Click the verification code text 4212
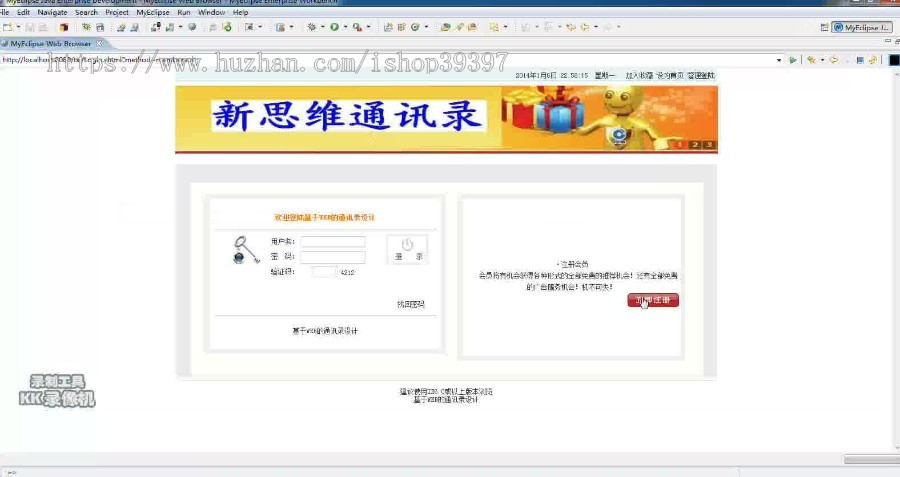The height and width of the screenshot is (477, 900). 347,273
